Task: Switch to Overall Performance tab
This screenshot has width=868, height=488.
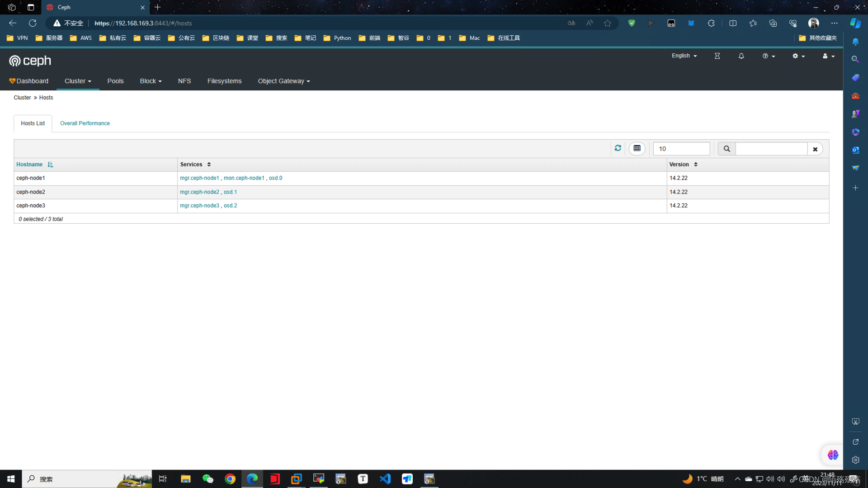Action: click(x=85, y=123)
